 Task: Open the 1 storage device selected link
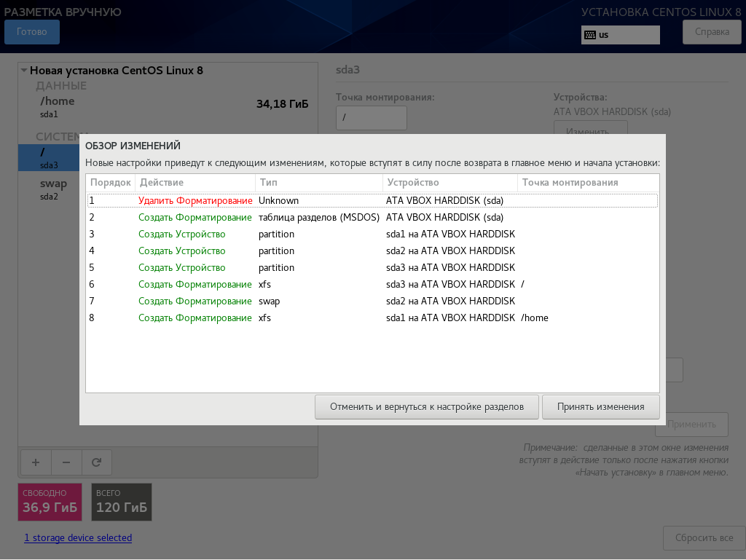tap(78, 537)
